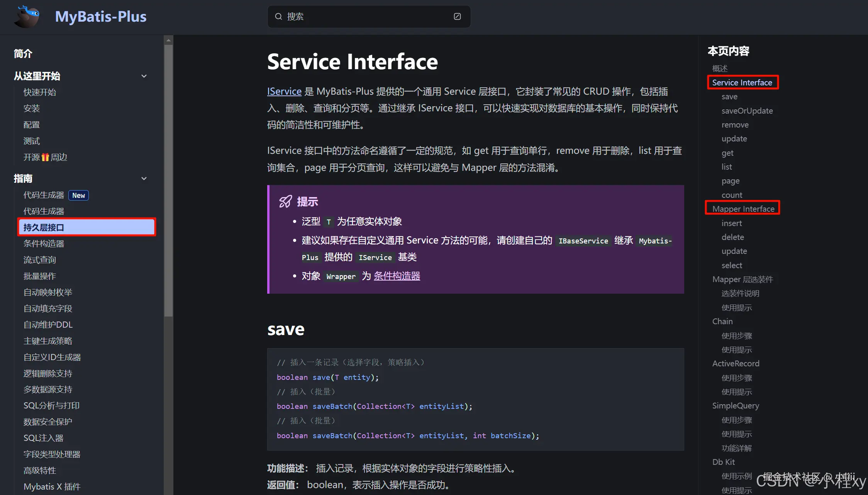This screenshot has width=868, height=495.
Task: Select 快速开始 in the left sidebar
Action: coord(40,92)
